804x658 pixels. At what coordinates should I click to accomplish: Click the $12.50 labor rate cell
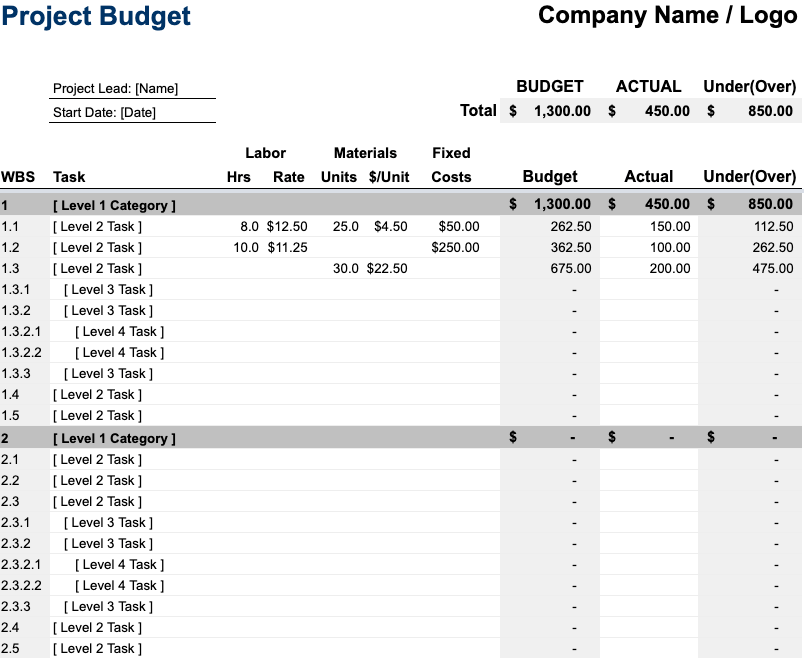(288, 226)
